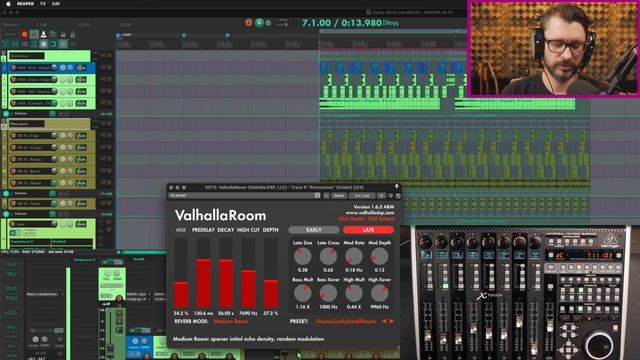Select the Percussion folder track name
Screen dimensions: 640x360
[27, 124]
